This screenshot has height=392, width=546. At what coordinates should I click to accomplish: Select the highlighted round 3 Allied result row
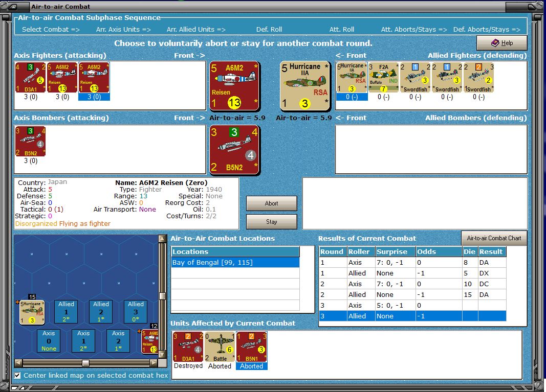412,316
